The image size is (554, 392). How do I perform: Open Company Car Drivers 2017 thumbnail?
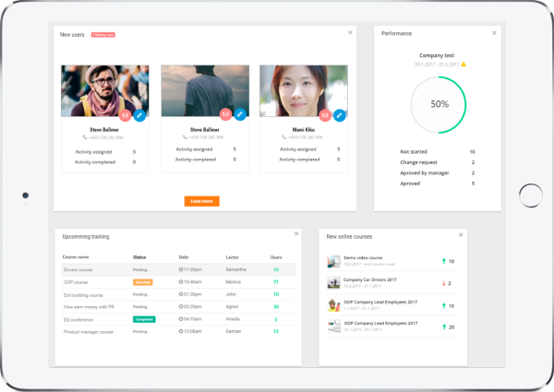[x=333, y=282]
